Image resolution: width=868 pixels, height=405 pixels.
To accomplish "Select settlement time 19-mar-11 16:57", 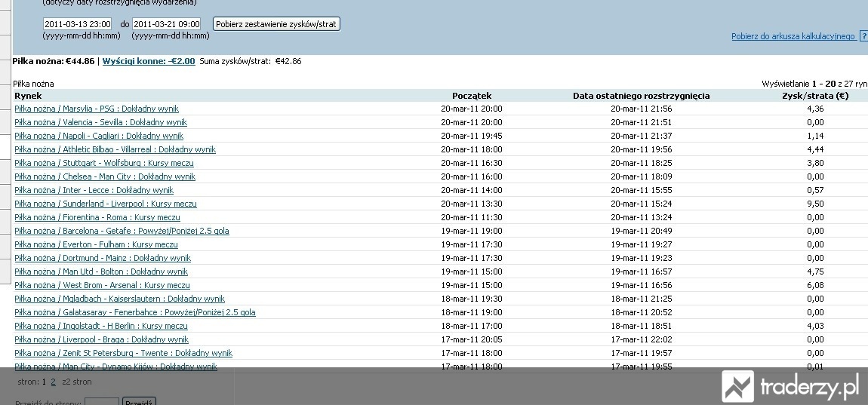I will [641, 272].
